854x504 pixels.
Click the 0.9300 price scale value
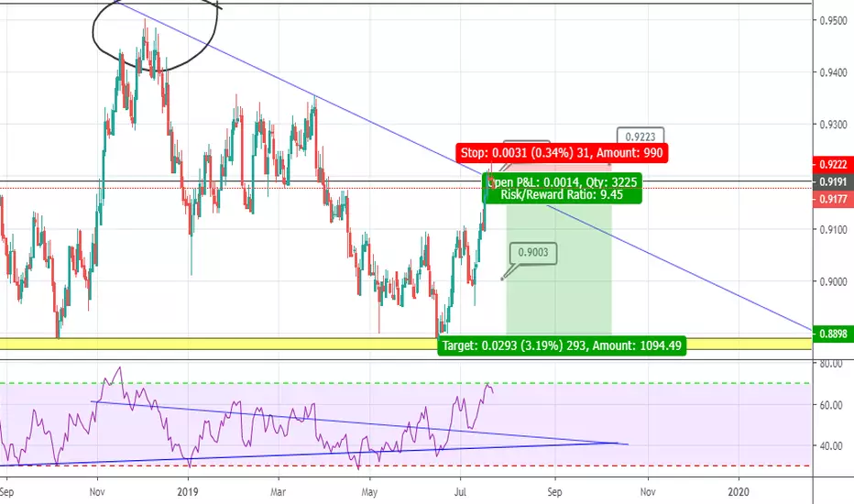pos(833,125)
